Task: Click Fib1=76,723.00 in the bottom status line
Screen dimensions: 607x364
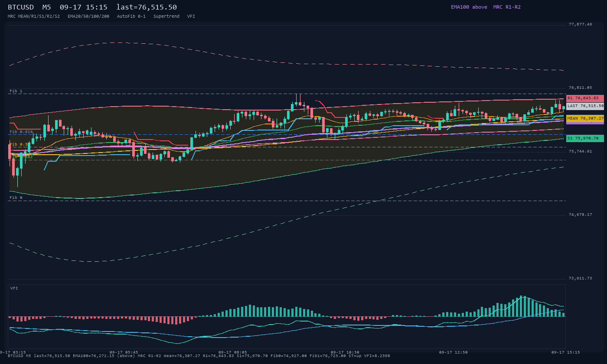Action: 328,356
